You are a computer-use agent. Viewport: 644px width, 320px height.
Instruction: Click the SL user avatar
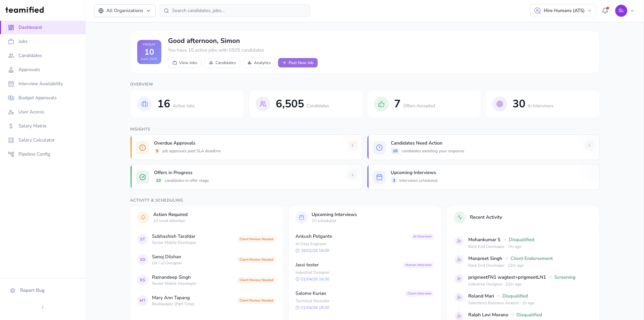click(x=622, y=10)
